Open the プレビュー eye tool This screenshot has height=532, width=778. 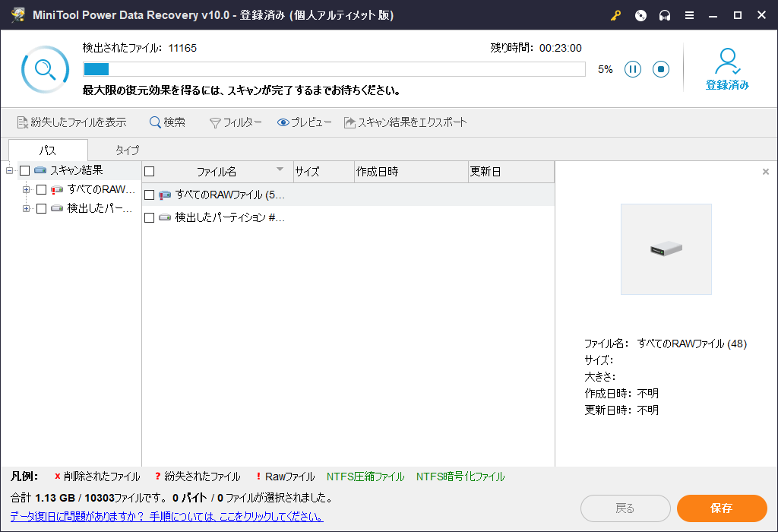[304, 122]
